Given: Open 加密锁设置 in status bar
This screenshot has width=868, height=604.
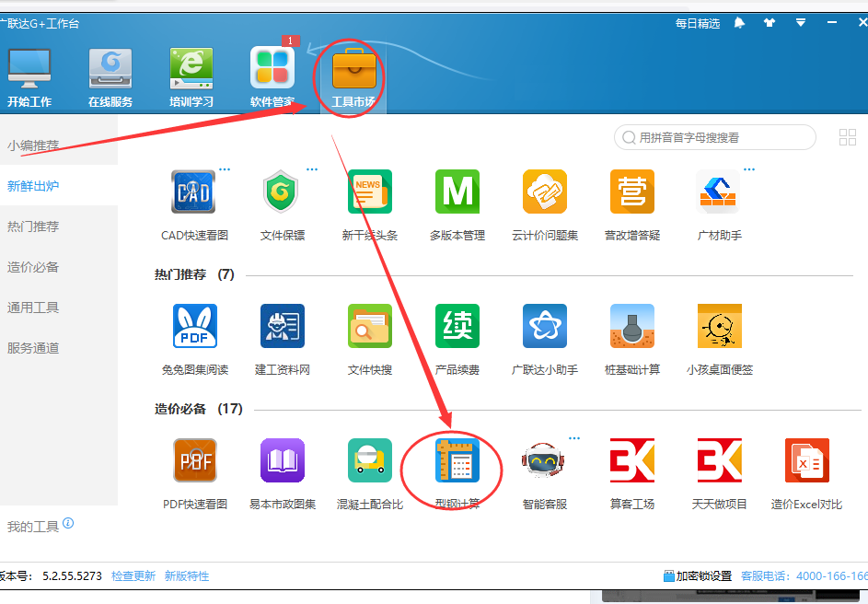Looking at the screenshot, I should tap(698, 576).
